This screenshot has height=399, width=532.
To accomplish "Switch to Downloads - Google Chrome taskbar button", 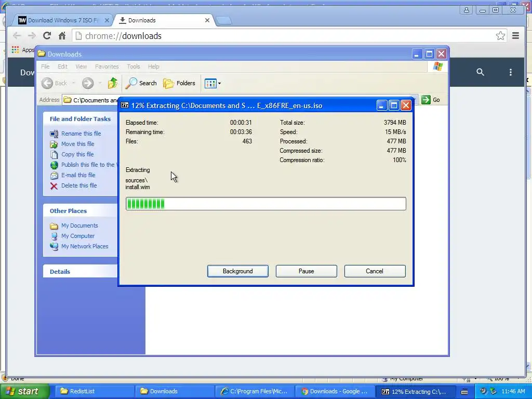I will pyautogui.click(x=335, y=391).
